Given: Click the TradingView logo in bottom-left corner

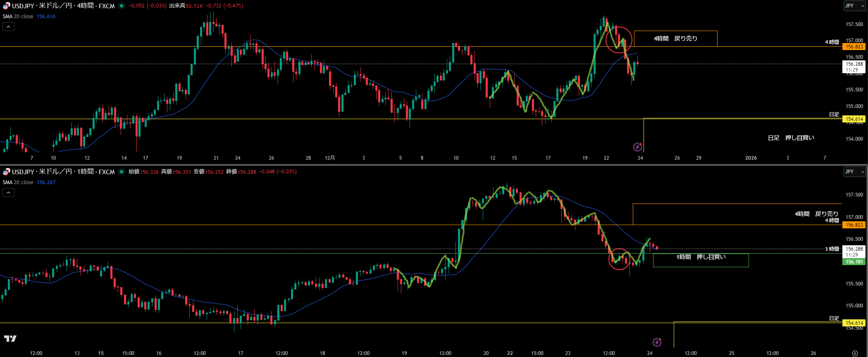Looking at the screenshot, I should click(10, 339).
